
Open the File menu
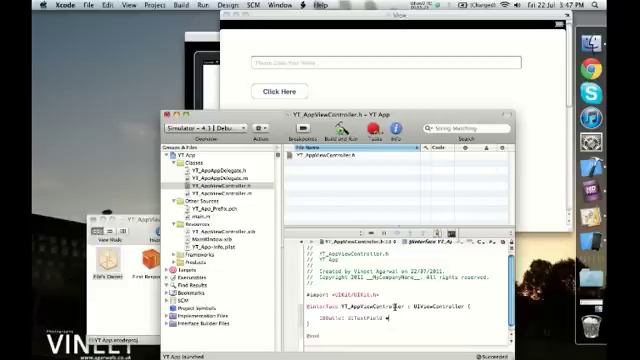pos(89,5)
